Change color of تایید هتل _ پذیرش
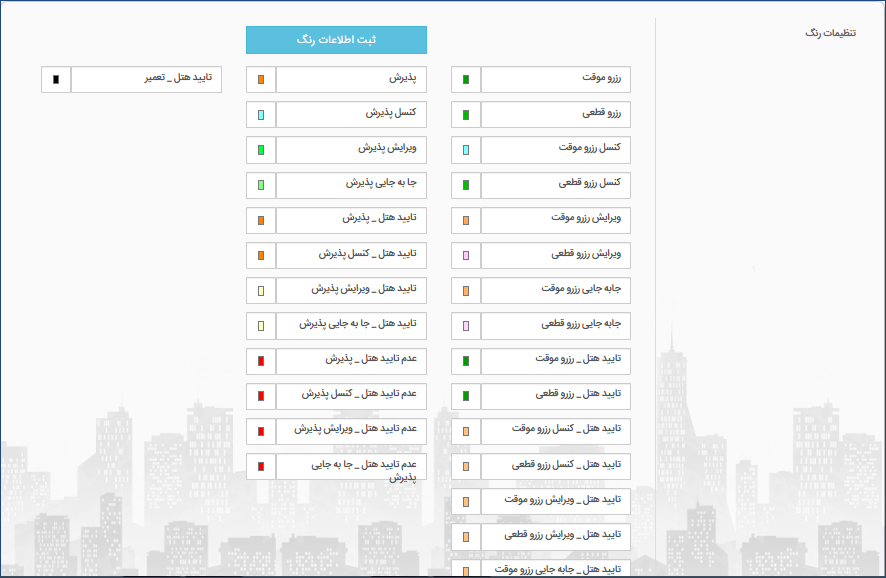Image resolution: width=886 pixels, height=578 pixels. coord(261,220)
